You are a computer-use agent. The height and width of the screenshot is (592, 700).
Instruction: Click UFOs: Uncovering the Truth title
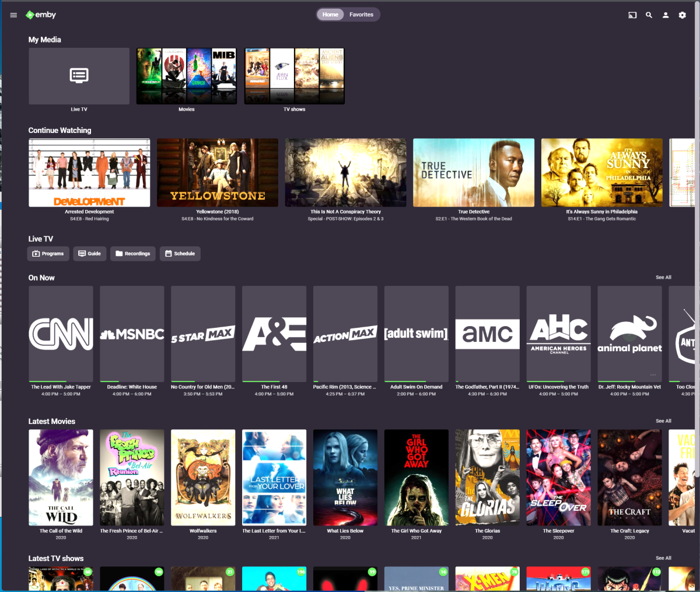tap(559, 387)
